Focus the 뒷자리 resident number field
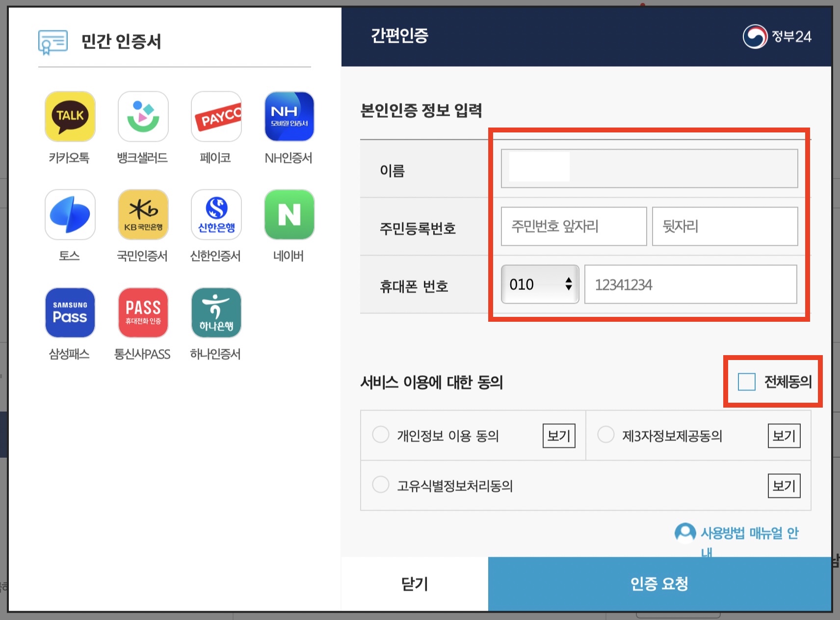This screenshot has width=840, height=620. pos(725,226)
